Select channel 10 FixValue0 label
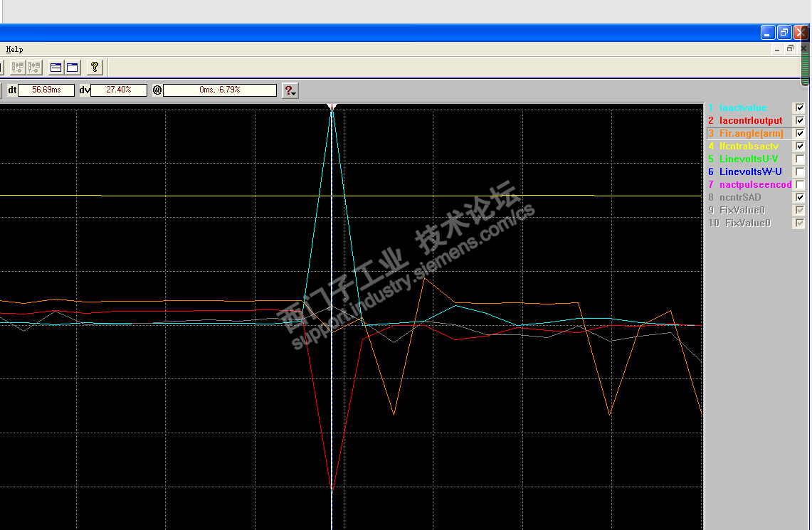Screen dimensions: 812x530 pyautogui.click(x=748, y=223)
